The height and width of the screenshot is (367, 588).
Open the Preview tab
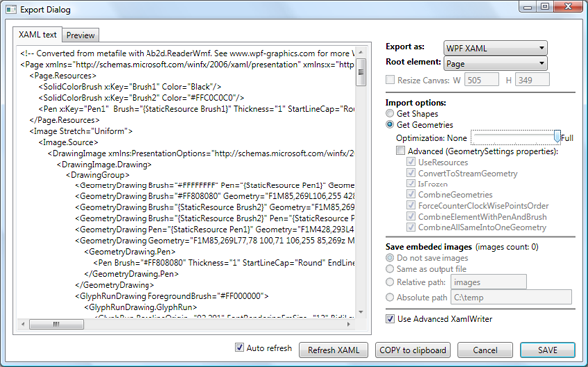click(x=81, y=35)
